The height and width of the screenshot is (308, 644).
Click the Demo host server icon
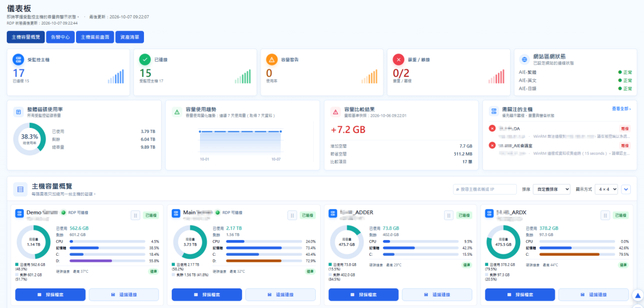tap(19, 214)
